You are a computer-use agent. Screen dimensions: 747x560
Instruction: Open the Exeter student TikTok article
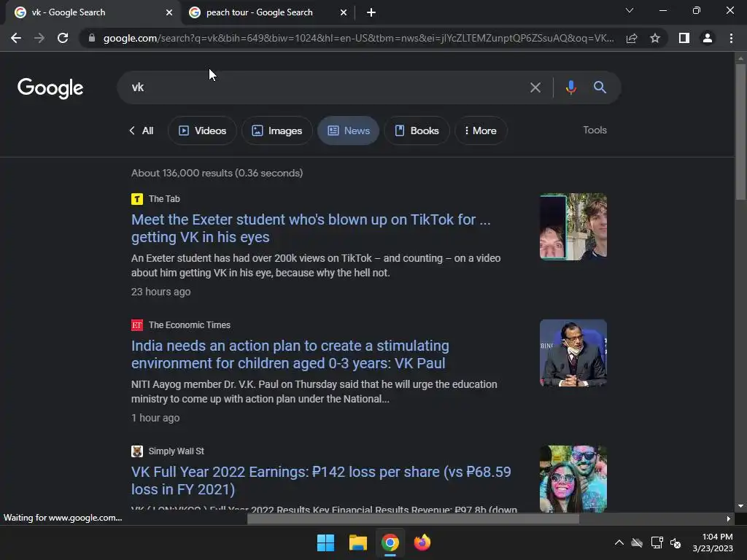pyautogui.click(x=311, y=228)
